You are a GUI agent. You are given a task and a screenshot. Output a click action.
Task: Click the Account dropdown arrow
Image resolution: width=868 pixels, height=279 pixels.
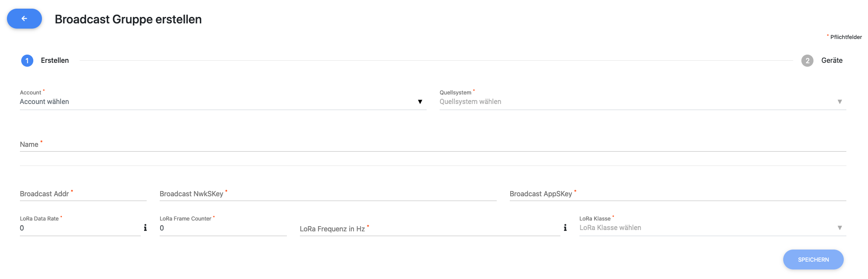420,102
